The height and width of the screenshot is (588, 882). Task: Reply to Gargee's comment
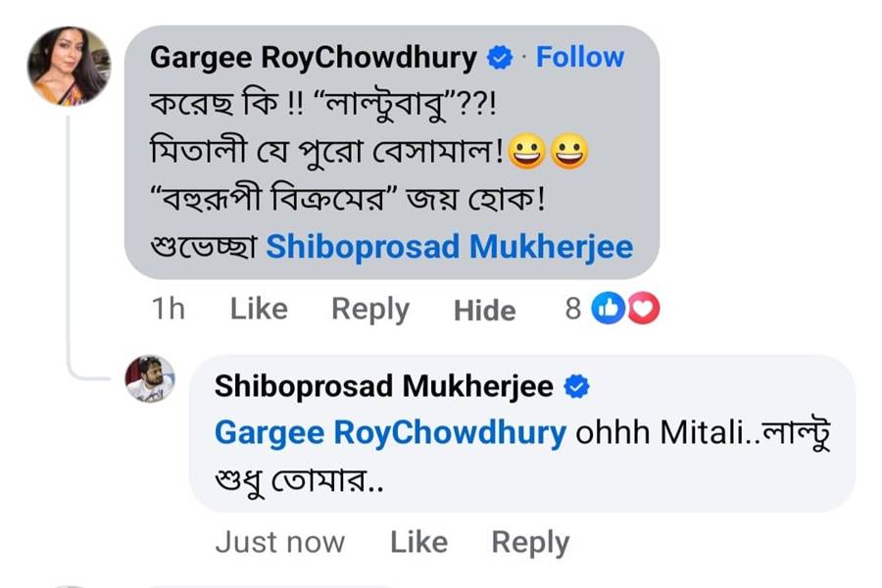pos(369,307)
